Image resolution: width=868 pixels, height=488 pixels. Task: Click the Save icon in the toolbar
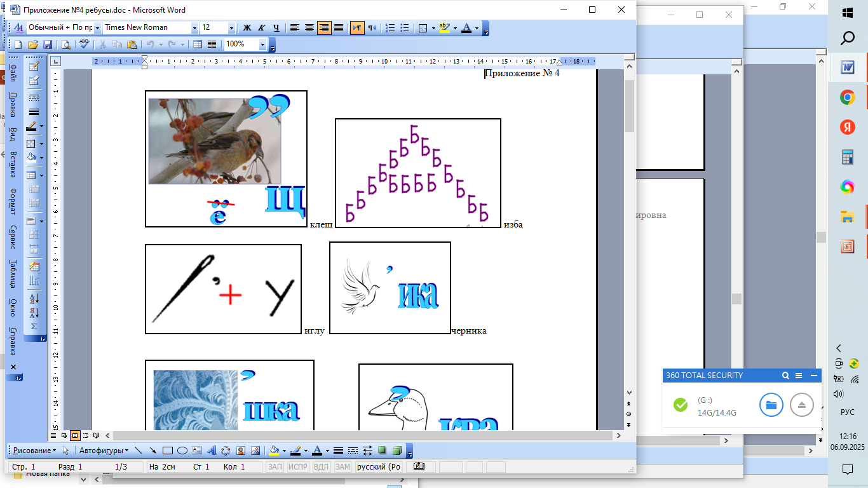[46, 44]
